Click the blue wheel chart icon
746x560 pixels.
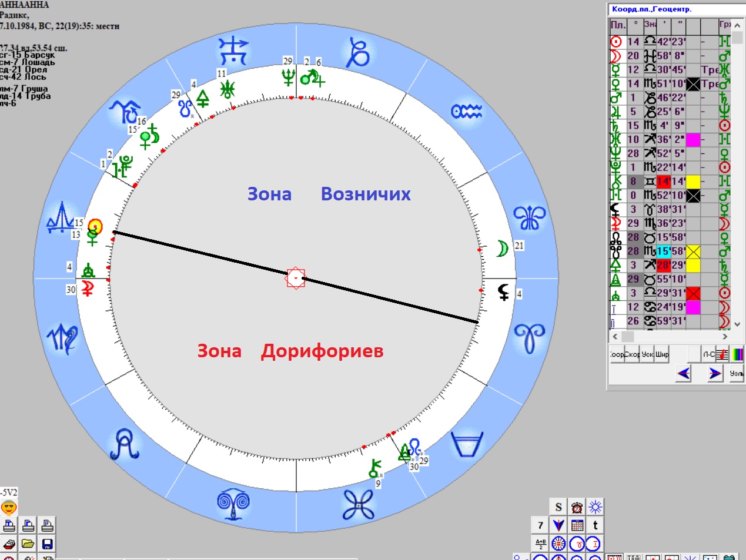pos(558,544)
